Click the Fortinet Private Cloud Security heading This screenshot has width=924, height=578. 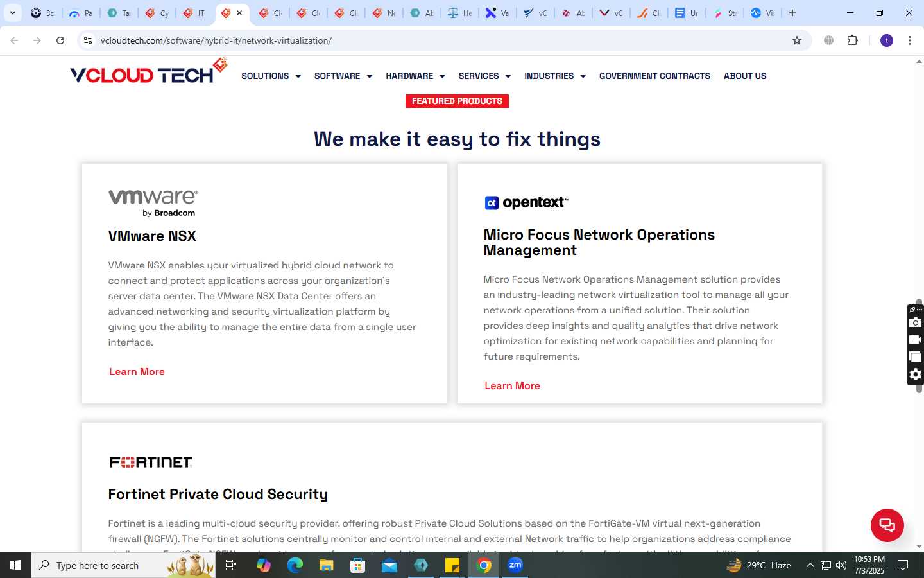(218, 494)
